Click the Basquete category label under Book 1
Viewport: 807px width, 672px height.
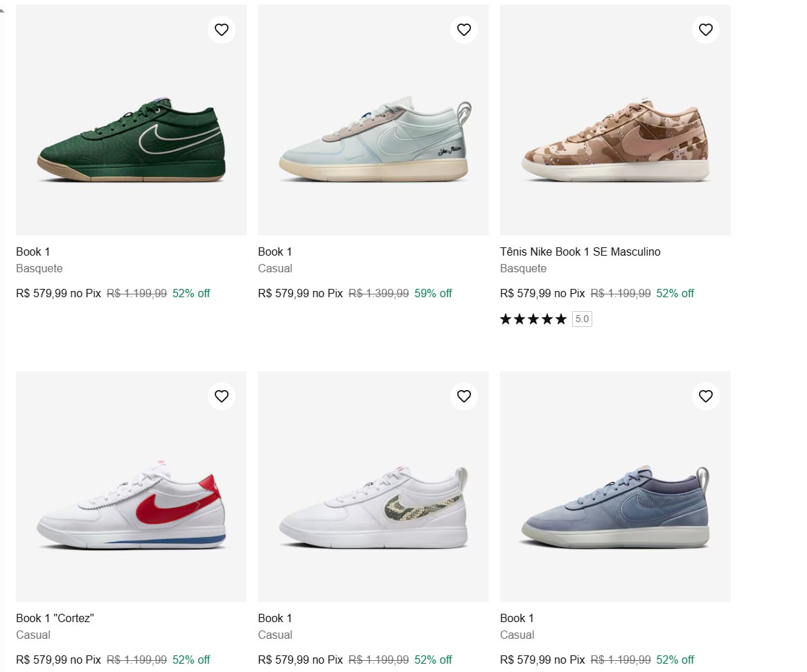point(39,268)
